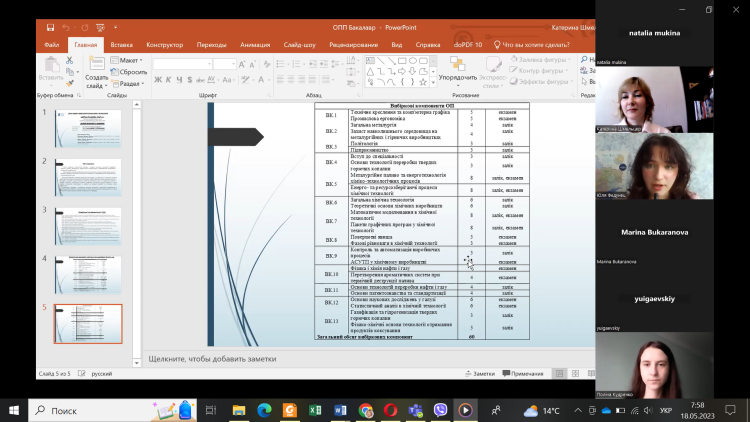Click the Word icon in taskbar
750x422 pixels.
pyautogui.click(x=339, y=410)
